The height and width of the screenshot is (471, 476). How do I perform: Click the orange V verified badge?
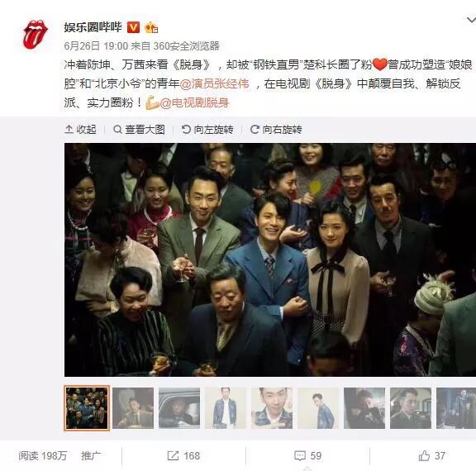pos(133,27)
